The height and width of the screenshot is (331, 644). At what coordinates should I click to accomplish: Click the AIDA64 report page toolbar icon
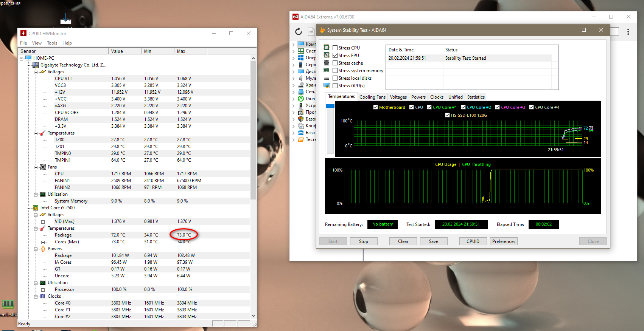(311, 32)
